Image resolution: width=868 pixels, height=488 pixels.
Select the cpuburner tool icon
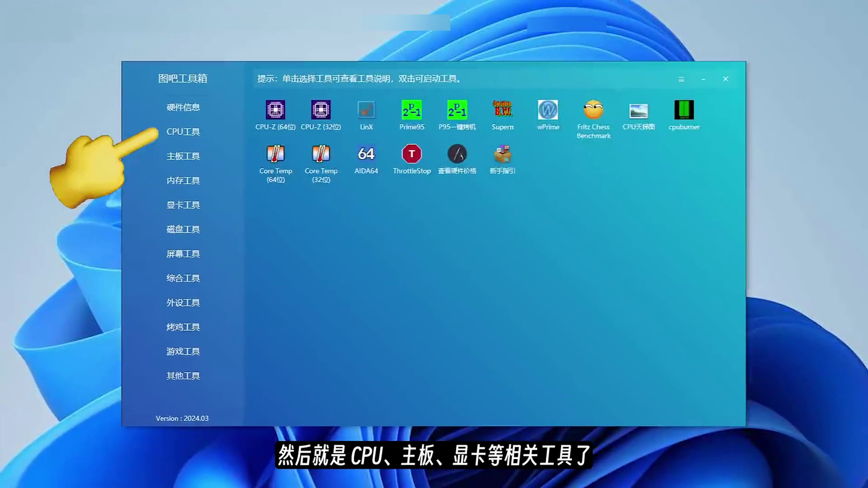coord(684,110)
